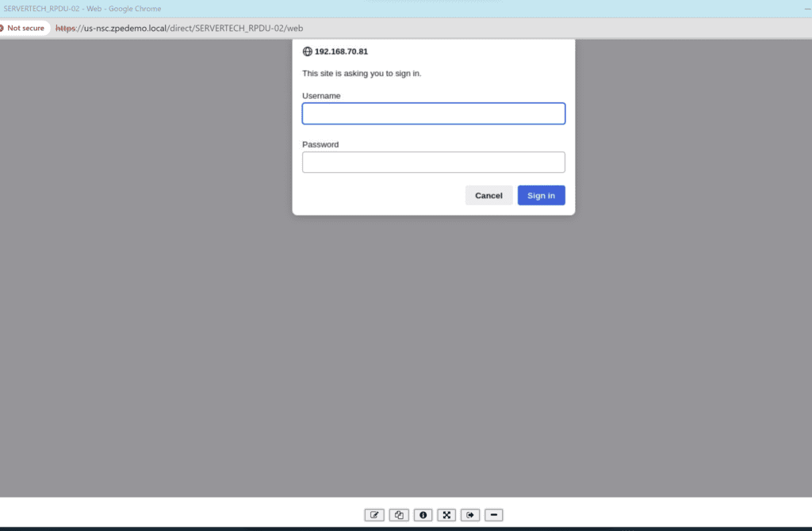Click the Username label text
The image size is (812, 531).
click(321, 96)
